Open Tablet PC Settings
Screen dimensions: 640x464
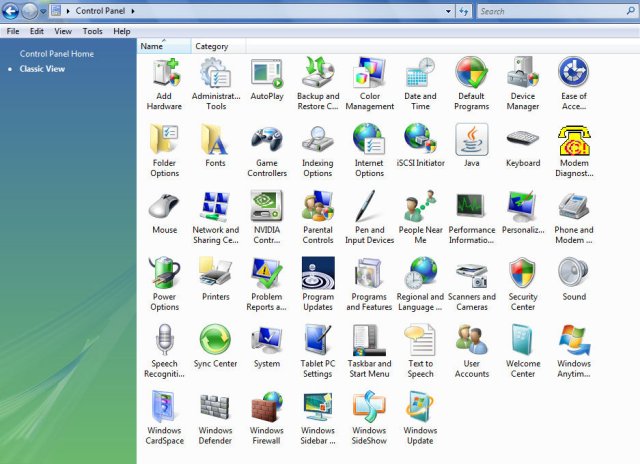[x=318, y=352]
